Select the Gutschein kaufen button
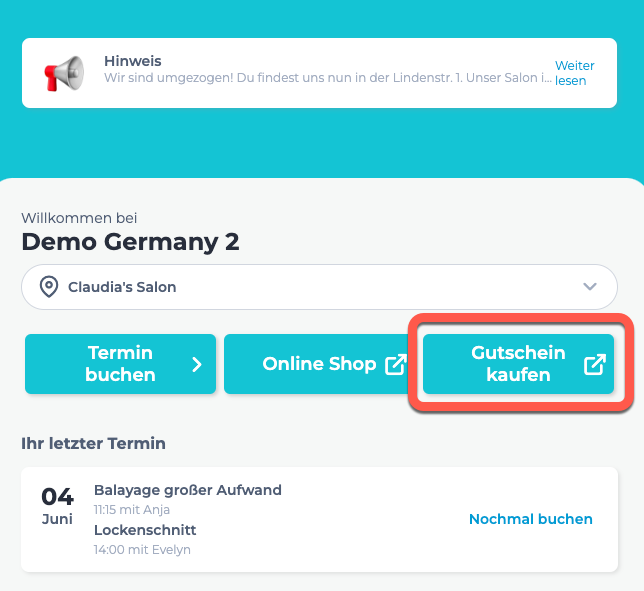This screenshot has height=591, width=644. coord(518,364)
